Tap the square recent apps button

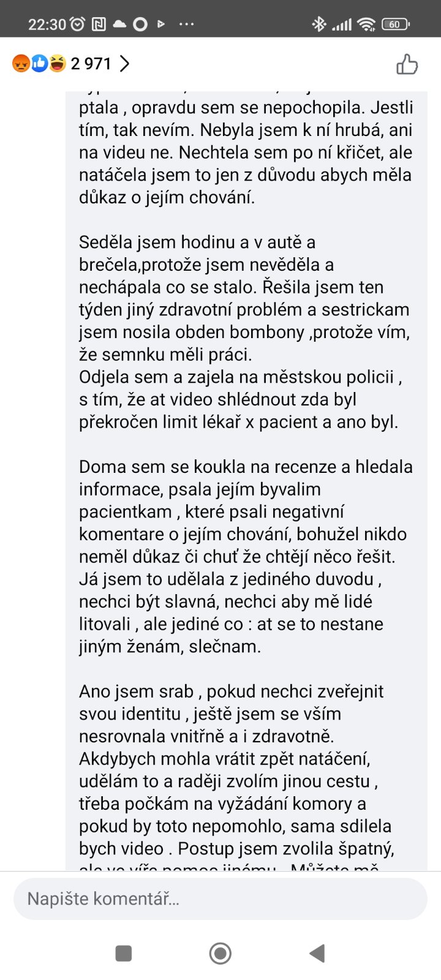(x=124, y=953)
